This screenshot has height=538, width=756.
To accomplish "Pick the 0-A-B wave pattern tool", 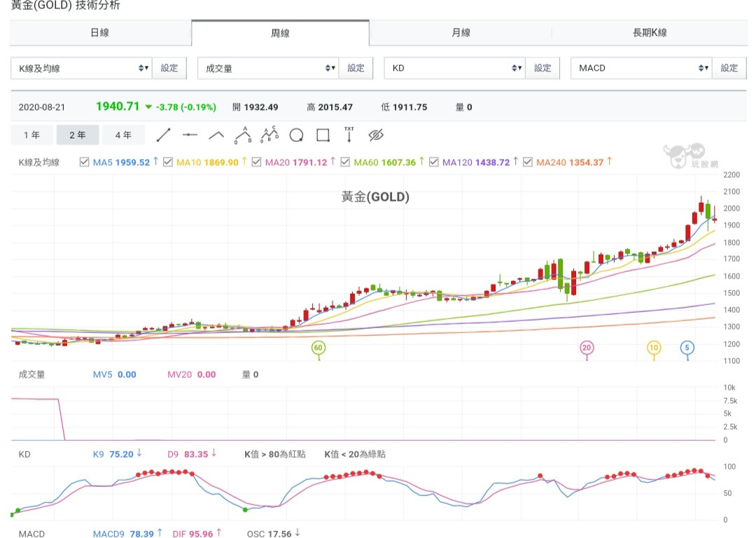I will click(243, 134).
